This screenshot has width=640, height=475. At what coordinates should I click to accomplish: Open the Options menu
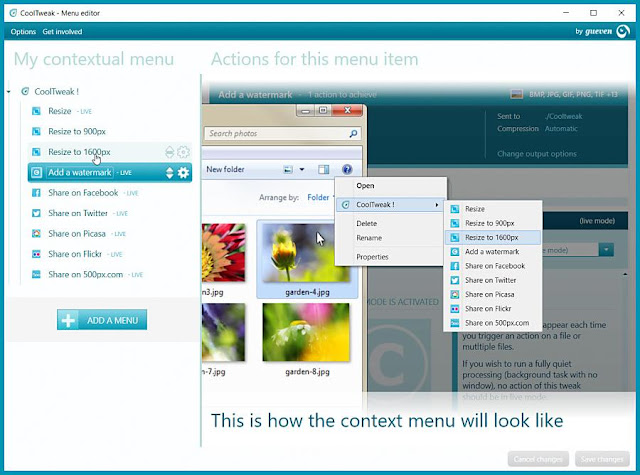(23, 31)
